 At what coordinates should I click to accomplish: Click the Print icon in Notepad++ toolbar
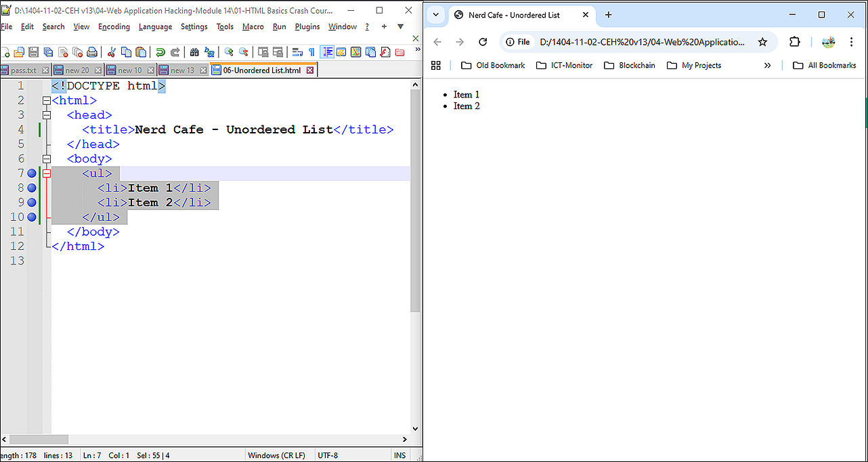coord(92,52)
